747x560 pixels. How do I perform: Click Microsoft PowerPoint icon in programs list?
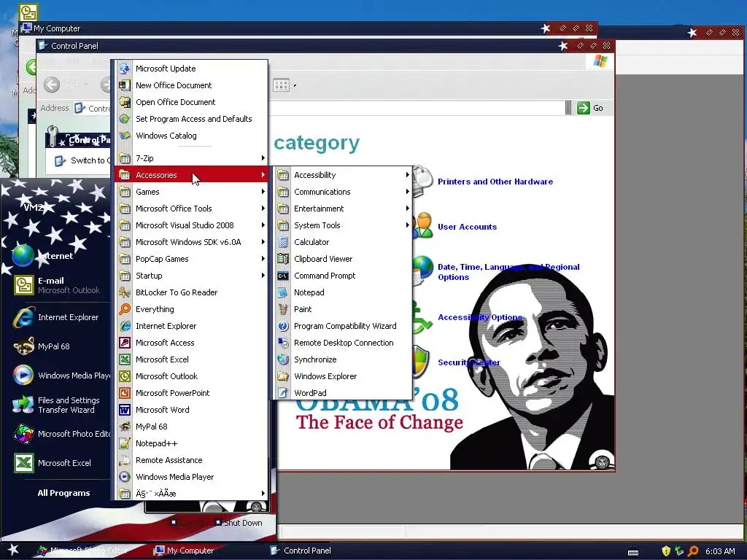tap(125, 393)
